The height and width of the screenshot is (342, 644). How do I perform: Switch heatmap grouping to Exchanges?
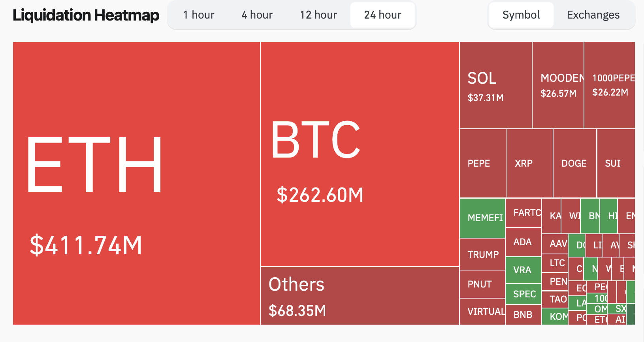[x=593, y=15]
